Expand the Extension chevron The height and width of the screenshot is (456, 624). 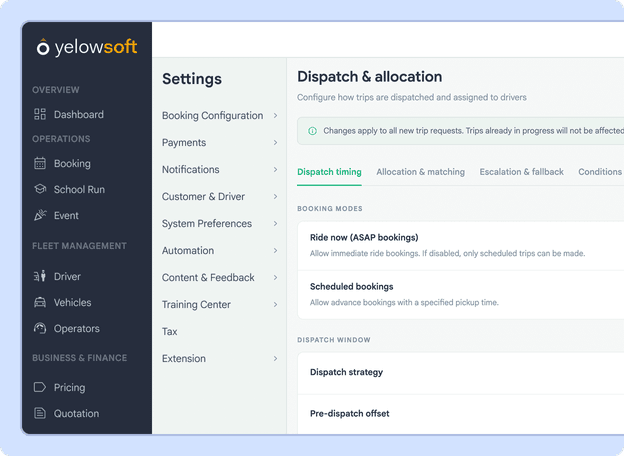click(275, 359)
